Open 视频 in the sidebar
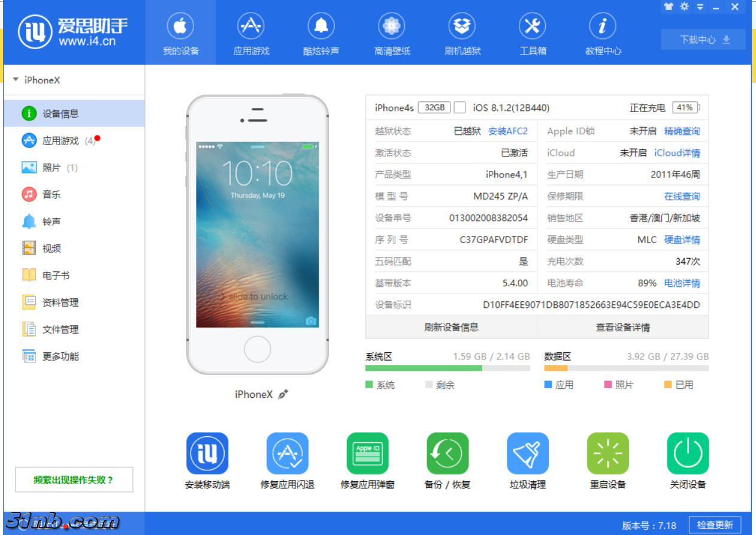 coord(74,248)
